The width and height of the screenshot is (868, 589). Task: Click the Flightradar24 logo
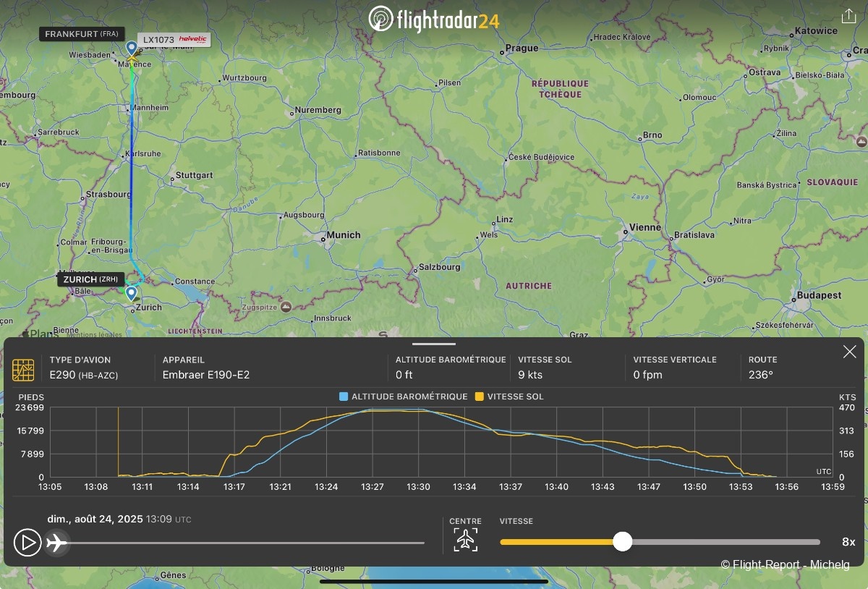[434, 19]
